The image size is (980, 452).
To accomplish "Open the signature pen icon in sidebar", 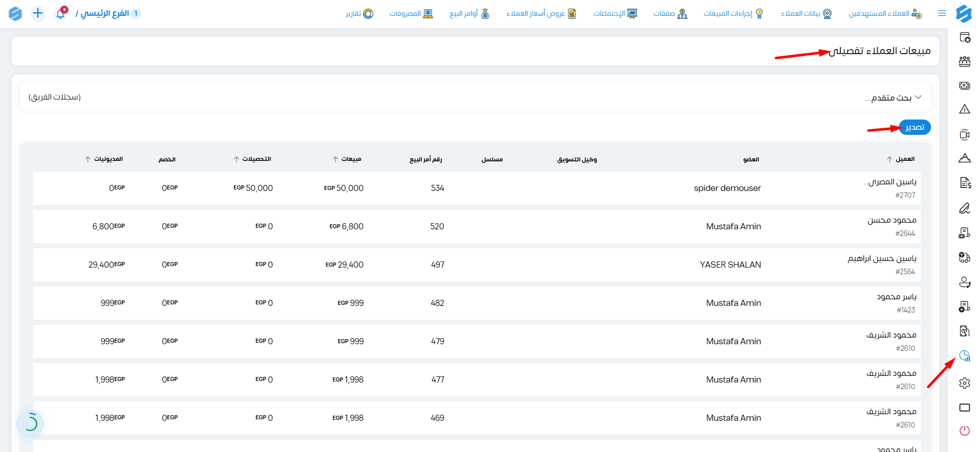I will 964,208.
